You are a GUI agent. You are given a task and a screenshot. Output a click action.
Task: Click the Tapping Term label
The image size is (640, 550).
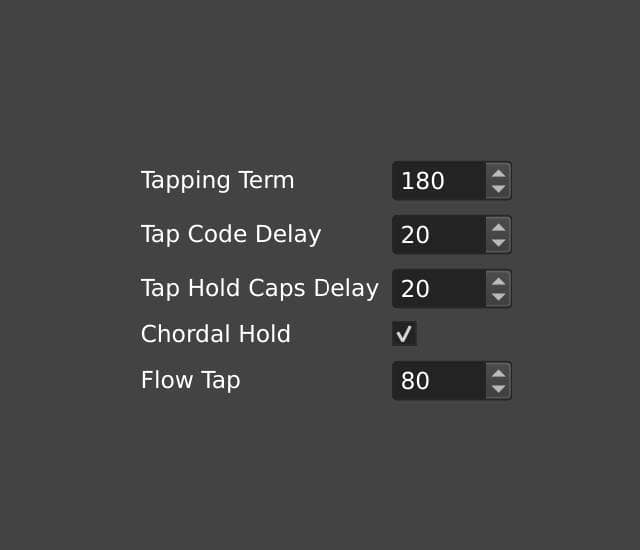coord(217,181)
